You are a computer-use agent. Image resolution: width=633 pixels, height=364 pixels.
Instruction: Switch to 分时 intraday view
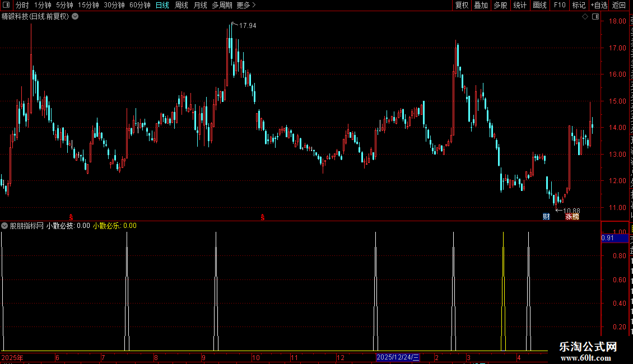click(22, 5)
